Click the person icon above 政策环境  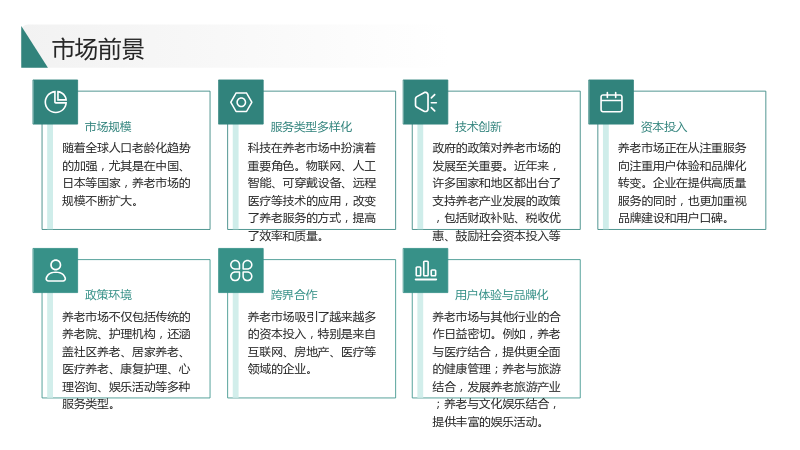click(55, 270)
